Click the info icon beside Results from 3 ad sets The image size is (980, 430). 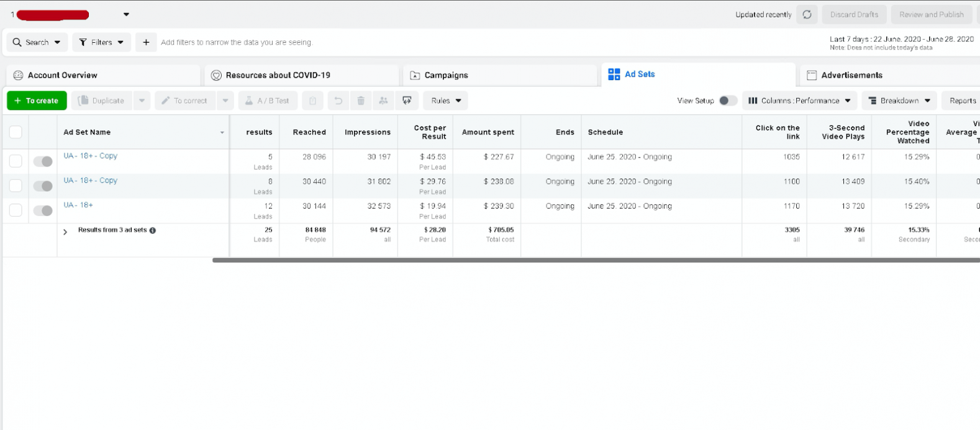[153, 230]
